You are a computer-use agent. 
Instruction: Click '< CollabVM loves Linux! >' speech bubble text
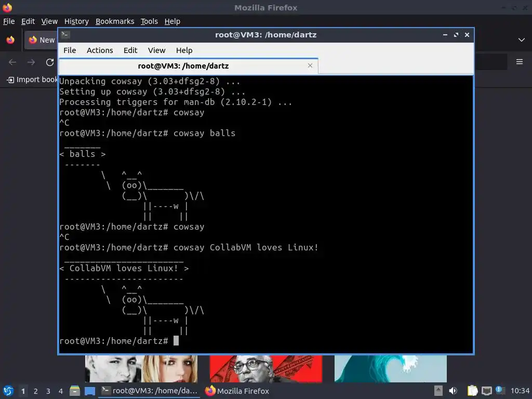[124, 268]
